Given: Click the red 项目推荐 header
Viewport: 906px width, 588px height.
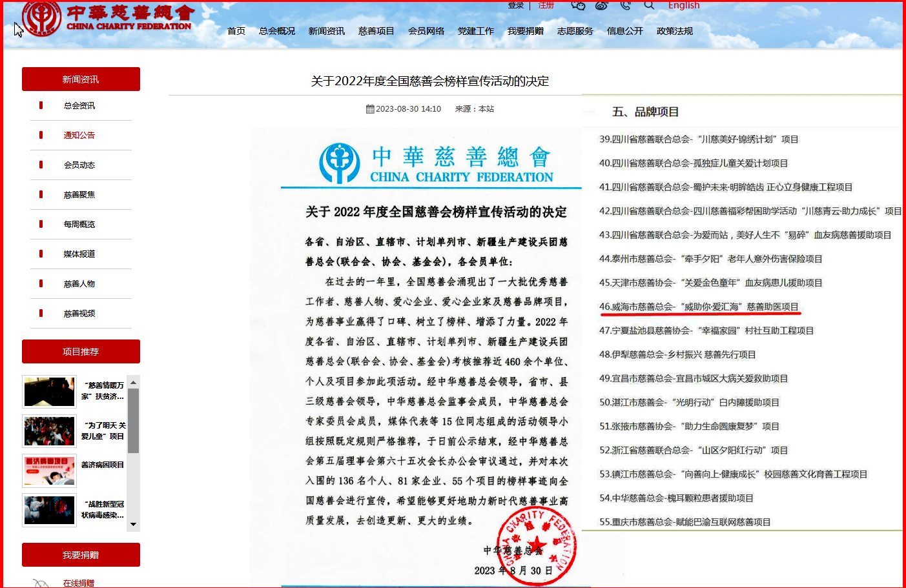Looking at the screenshot, I should coord(81,352).
